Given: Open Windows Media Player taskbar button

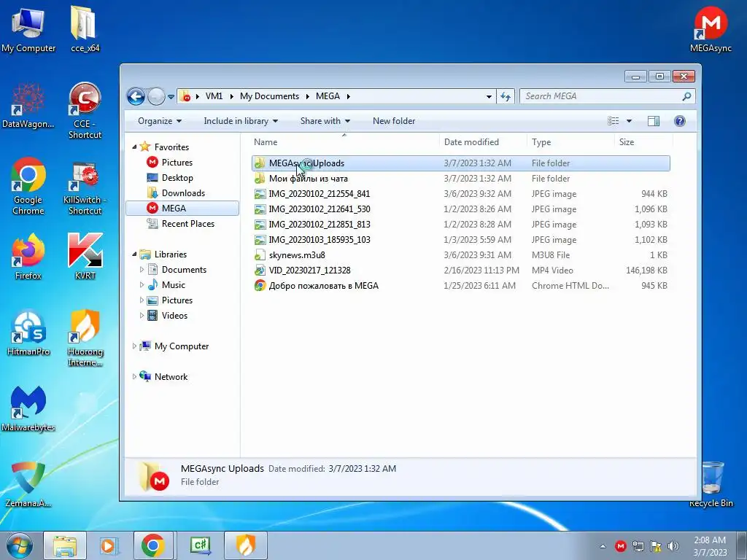Looking at the screenshot, I should click(x=109, y=545).
